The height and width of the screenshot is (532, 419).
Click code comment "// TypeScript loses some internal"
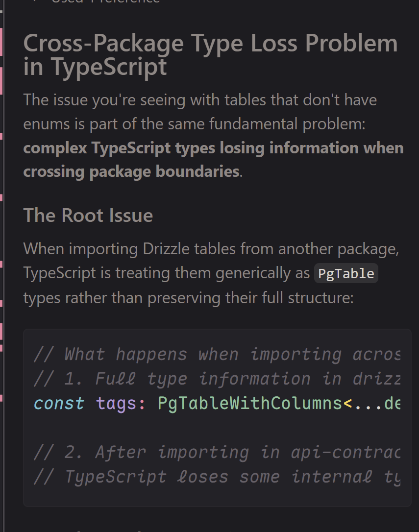203,477
